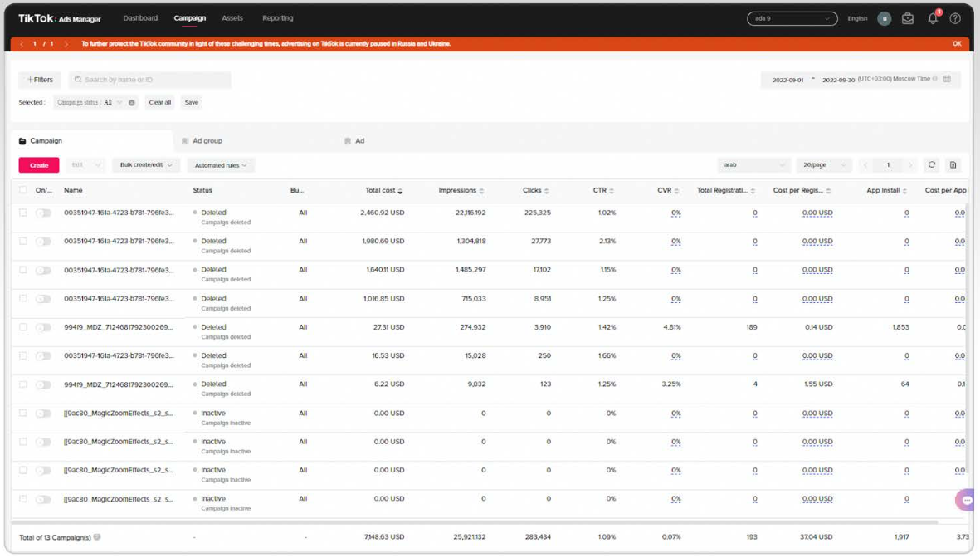Expand the Automated rules dropdown
The width and height of the screenshot is (980, 558).
point(221,165)
